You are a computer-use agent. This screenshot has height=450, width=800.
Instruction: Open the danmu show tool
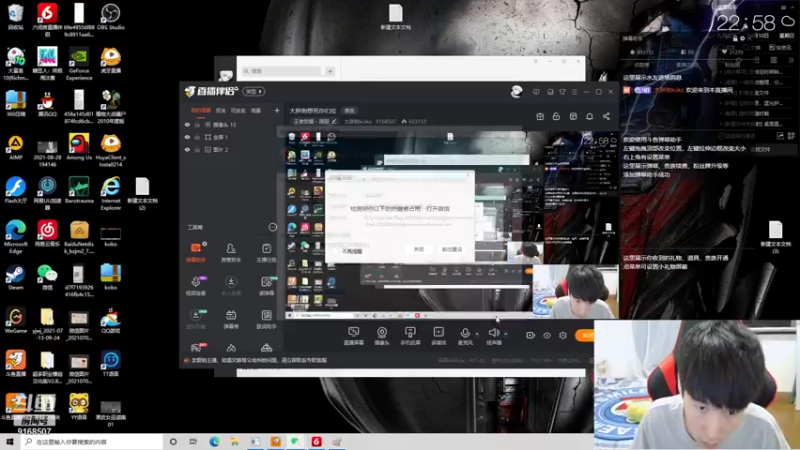point(231,319)
